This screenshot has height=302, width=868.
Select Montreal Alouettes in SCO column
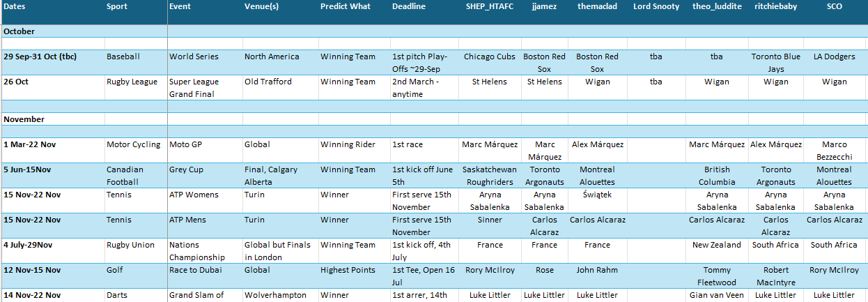click(834, 175)
